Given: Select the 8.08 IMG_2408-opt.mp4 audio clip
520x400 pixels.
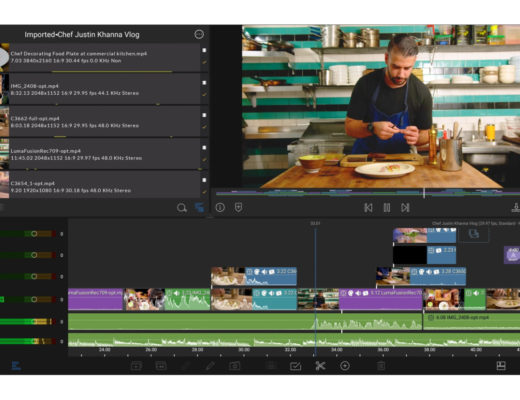Looking at the screenshot, I should (471, 322).
